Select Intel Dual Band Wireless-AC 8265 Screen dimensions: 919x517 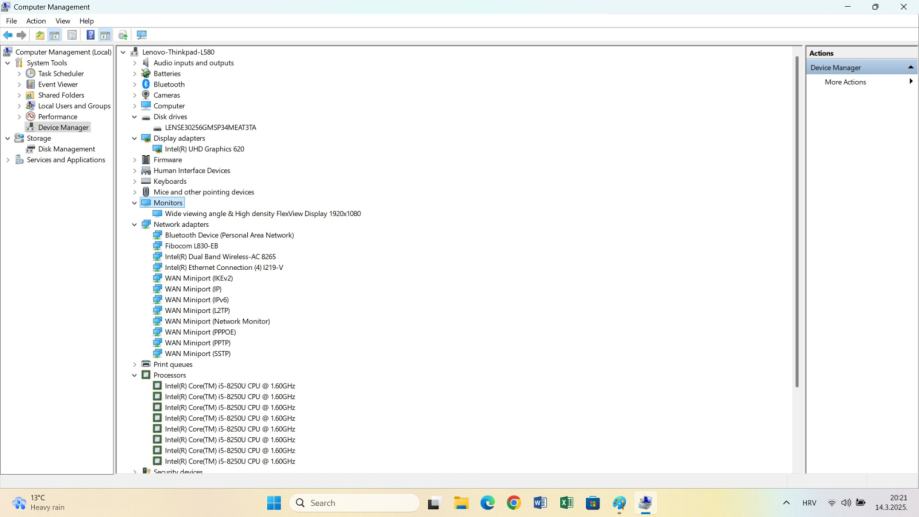tap(220, 257)
